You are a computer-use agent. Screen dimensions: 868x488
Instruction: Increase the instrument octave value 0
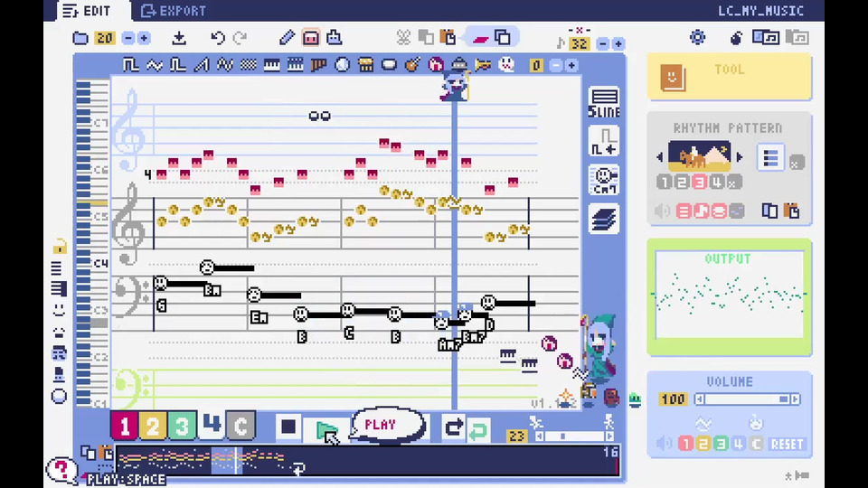(x=571, y=65)
